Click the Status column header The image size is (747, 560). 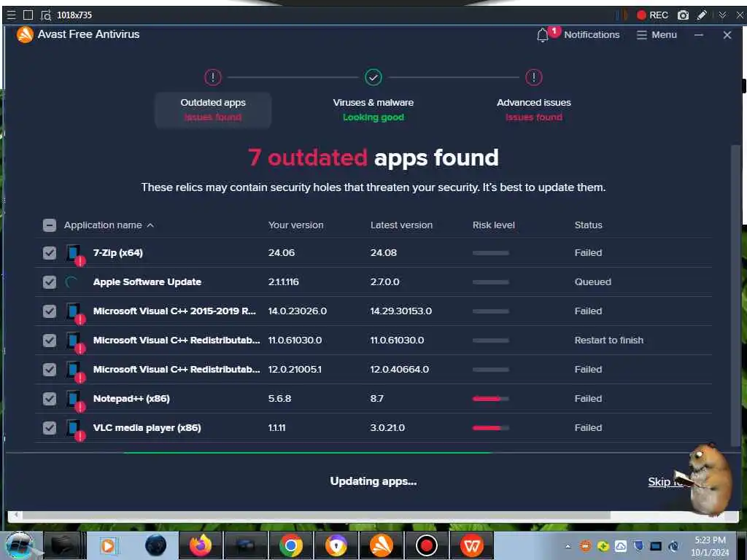coord(589,225)
